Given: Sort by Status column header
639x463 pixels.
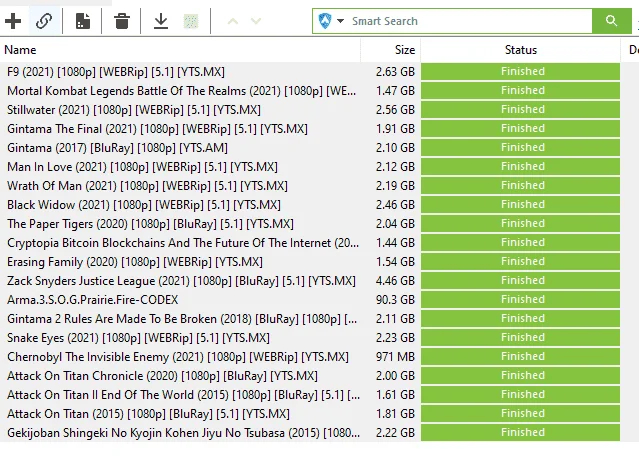Looking at the screenshot, I should (520, 50).
